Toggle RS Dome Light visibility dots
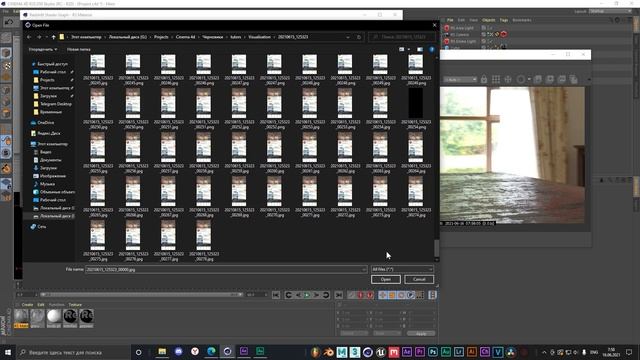 pyautogui.click(x=489, y=41)
